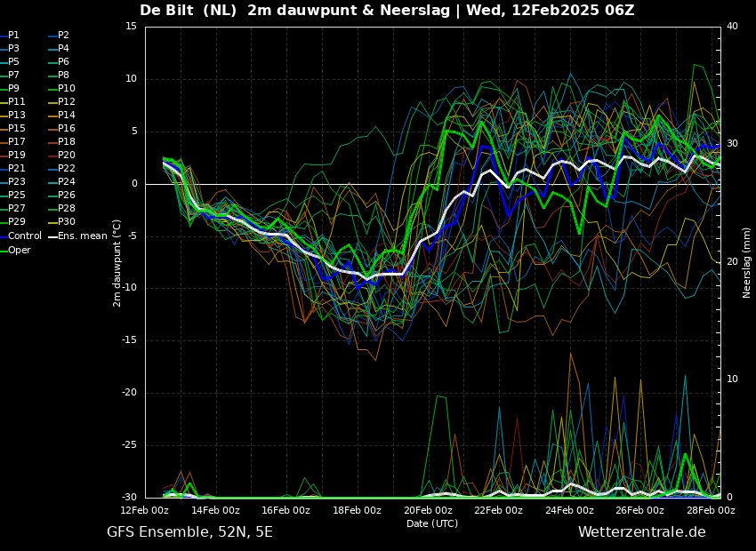Select the P1 legend entry

(10, 36)
